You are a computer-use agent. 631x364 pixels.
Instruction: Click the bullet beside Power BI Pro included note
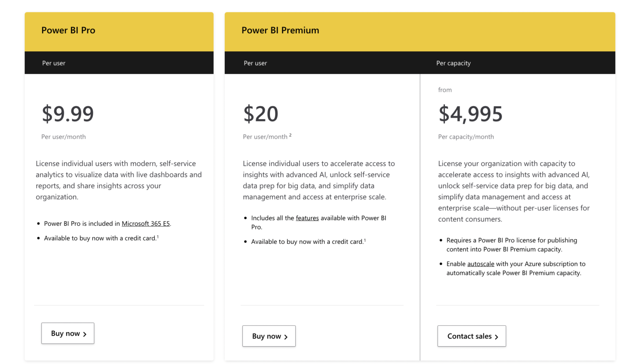pos(39,224)
